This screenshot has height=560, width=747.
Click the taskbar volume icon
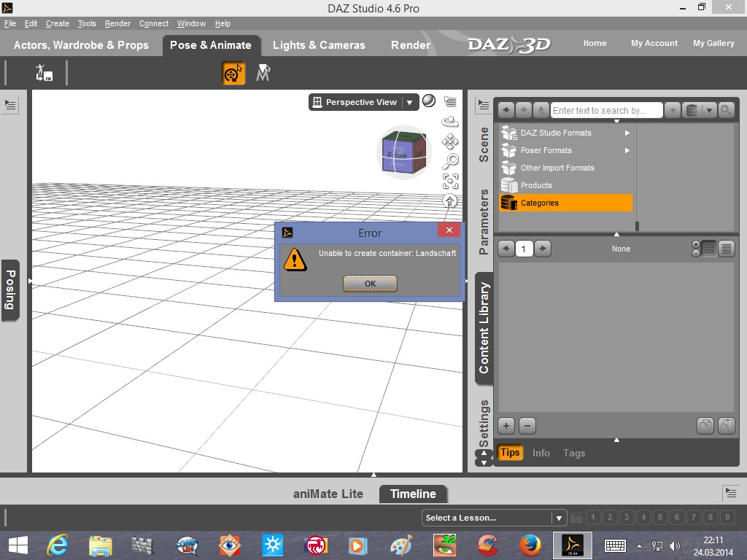675,545
